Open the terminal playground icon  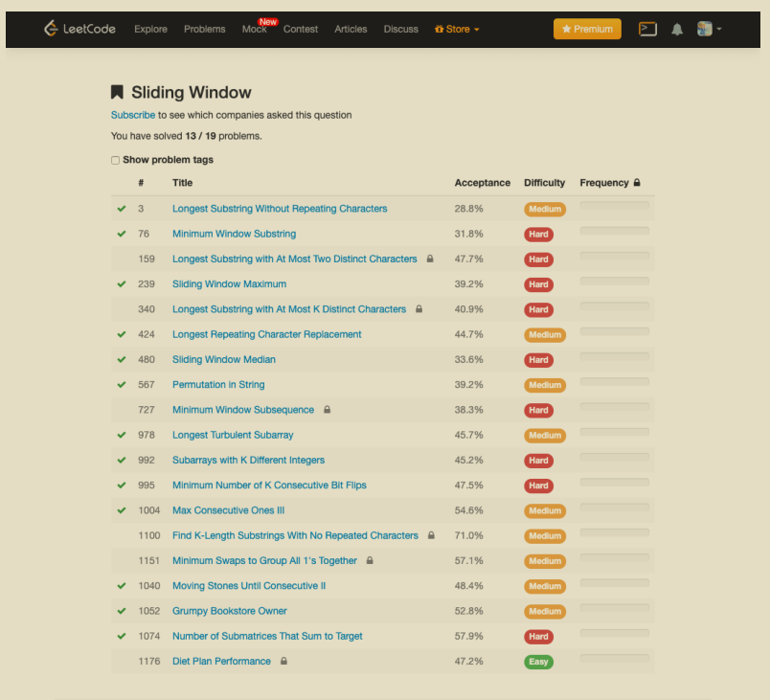[647, 29]
